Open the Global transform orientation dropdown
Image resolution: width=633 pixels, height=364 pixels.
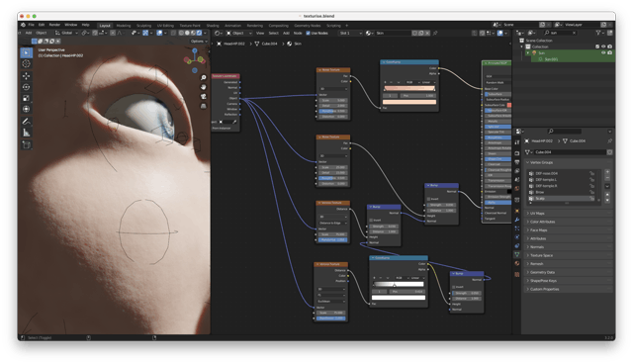pos(66,33)
